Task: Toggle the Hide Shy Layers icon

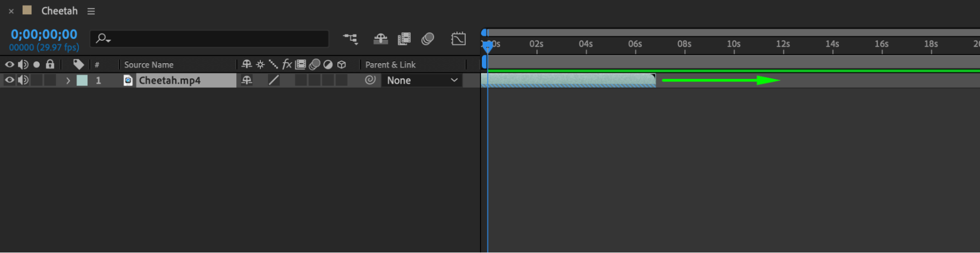Action: coord(380,39)
